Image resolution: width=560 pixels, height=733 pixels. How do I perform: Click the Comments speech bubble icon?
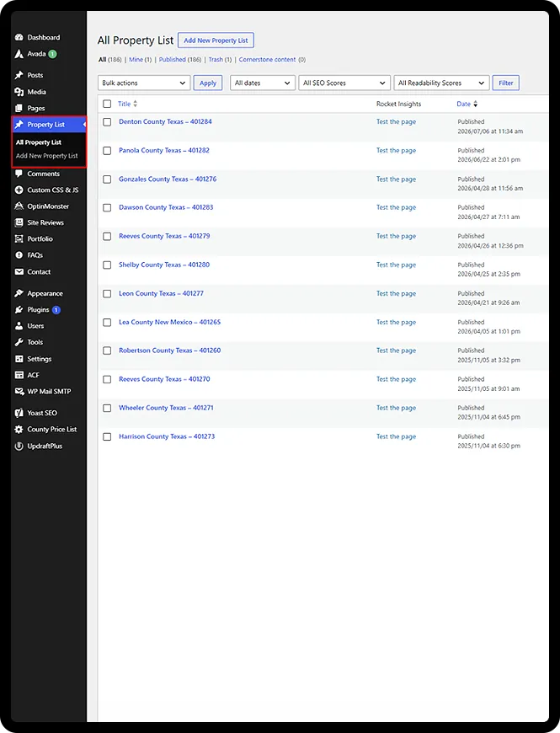(19, 174)
